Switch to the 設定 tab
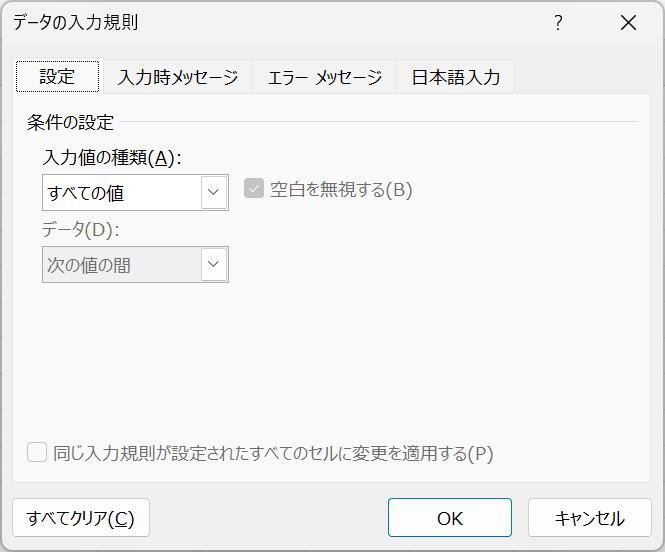This screenshot has width=665, height=552. pyautogui.click(x=57, y=76)
